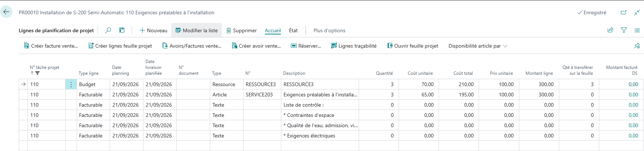This screenshot has height=151, width=644.
Task: Click the RESSOURCE3 N° cell
Action: 262,84
